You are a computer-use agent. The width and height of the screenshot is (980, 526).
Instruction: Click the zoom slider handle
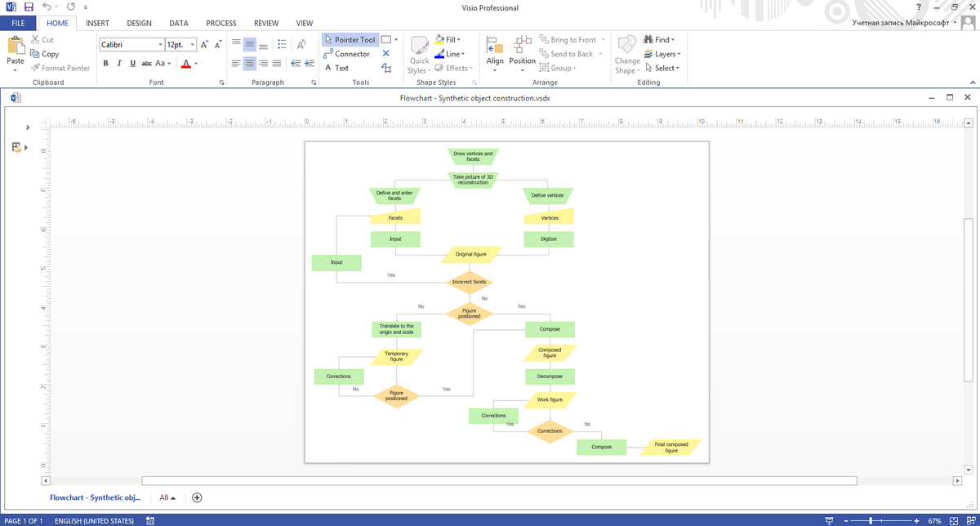point(871,520)
